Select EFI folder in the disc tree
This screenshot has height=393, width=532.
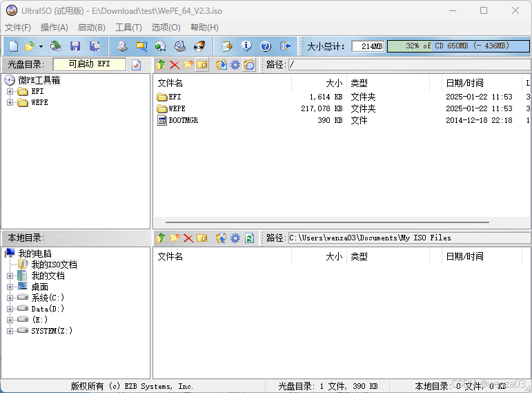click(37, 91)
